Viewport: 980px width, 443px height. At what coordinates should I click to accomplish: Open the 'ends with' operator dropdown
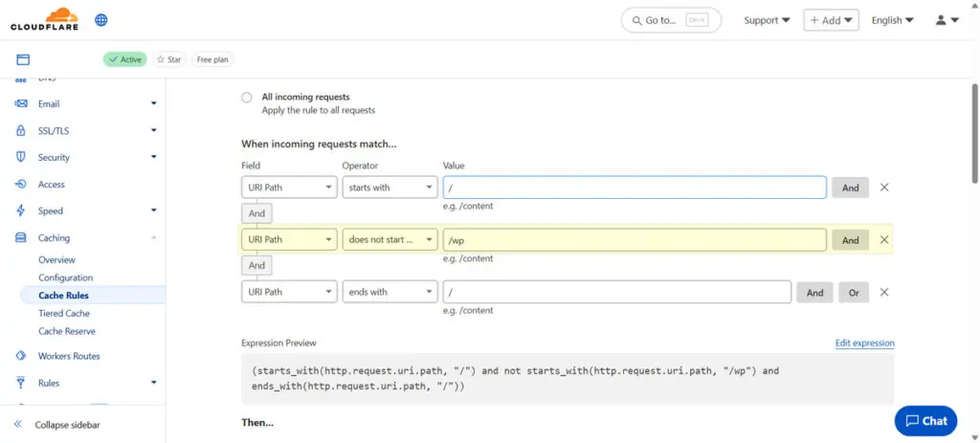pos(390,292)
